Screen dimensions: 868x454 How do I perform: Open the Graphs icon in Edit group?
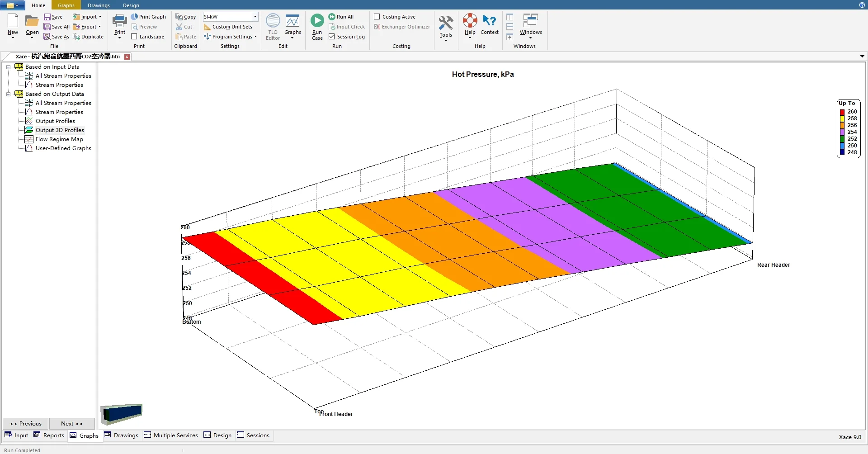292,21
